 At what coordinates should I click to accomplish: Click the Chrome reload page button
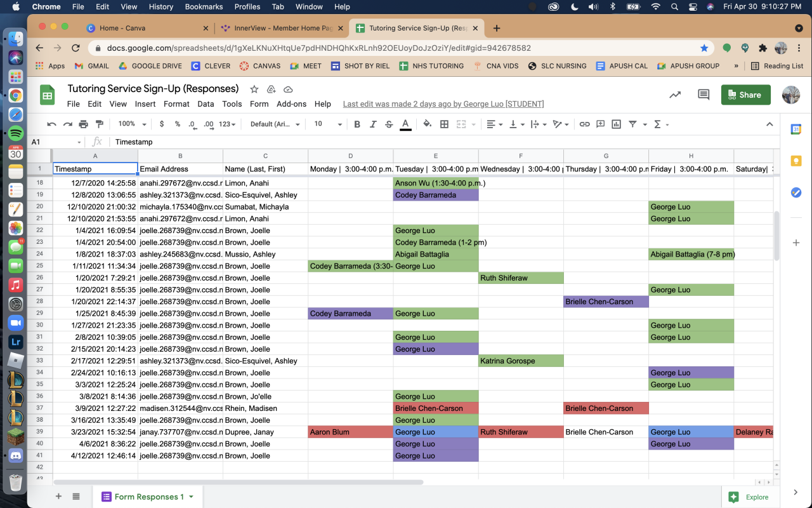click(75, 48)
